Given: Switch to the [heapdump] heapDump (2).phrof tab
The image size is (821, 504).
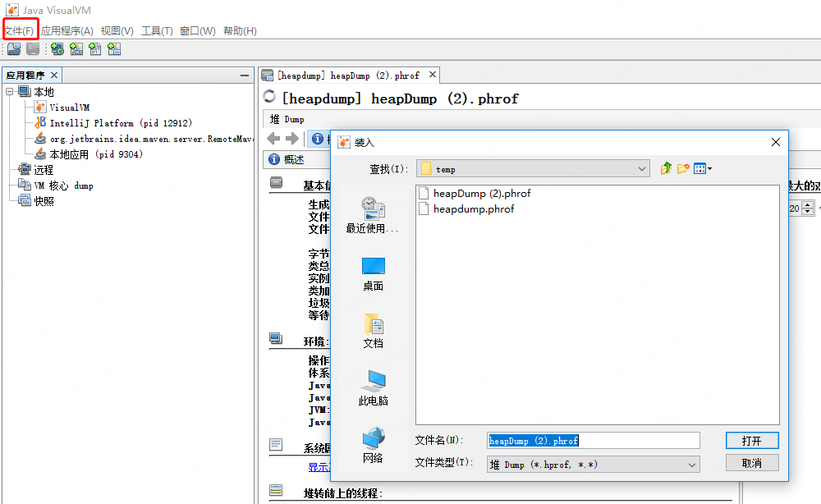Looking at the screenshot, I should (x=348, y=76).
